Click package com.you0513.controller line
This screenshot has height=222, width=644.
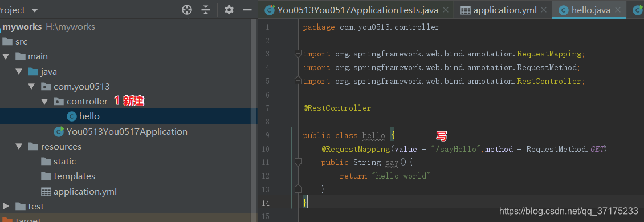tap(373, 27)
